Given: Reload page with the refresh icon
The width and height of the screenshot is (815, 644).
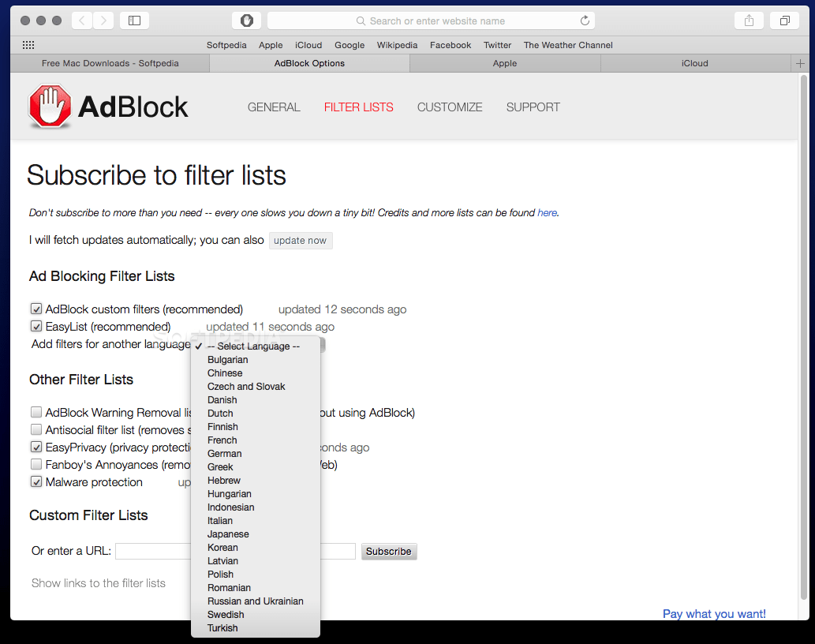Looking at the screenshot, I should pos(585,21).
